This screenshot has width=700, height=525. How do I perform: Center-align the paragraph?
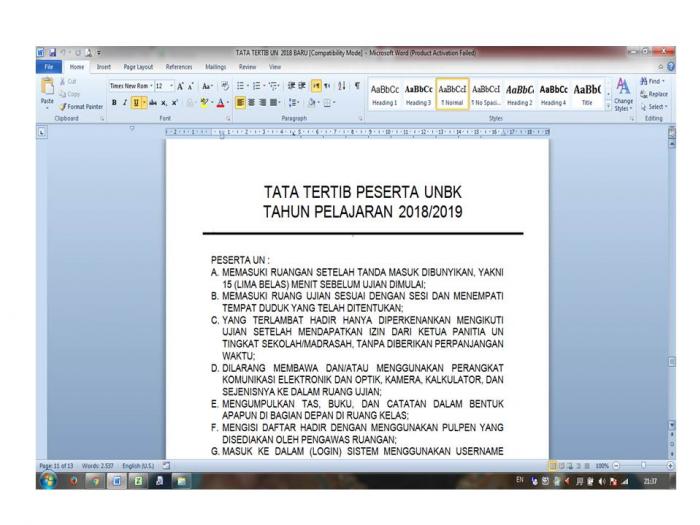pyautogui.click(x=251, y=103)
